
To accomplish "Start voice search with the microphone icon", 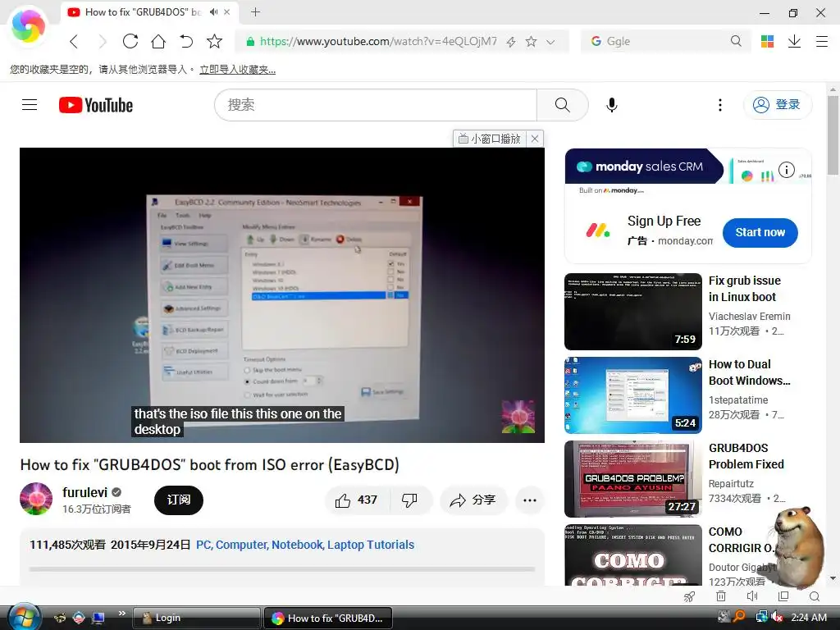I will [x=612, y=105].
